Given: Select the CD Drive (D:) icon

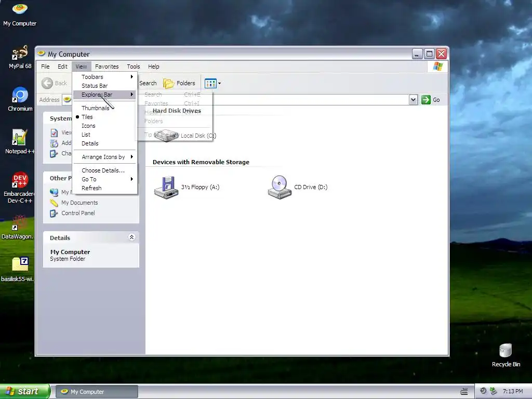Looking at the screenshot, I should coord(279,187).
